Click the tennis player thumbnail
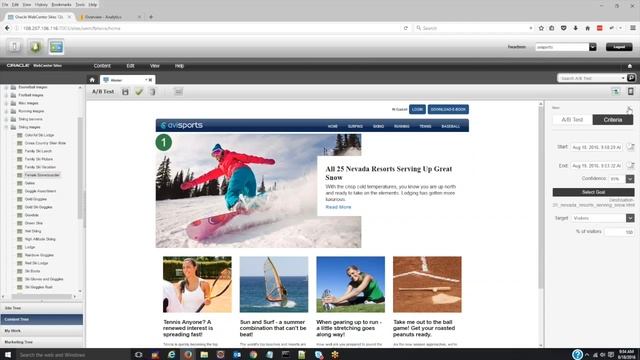This screenshot has width=640, height=360. [197, 284]
